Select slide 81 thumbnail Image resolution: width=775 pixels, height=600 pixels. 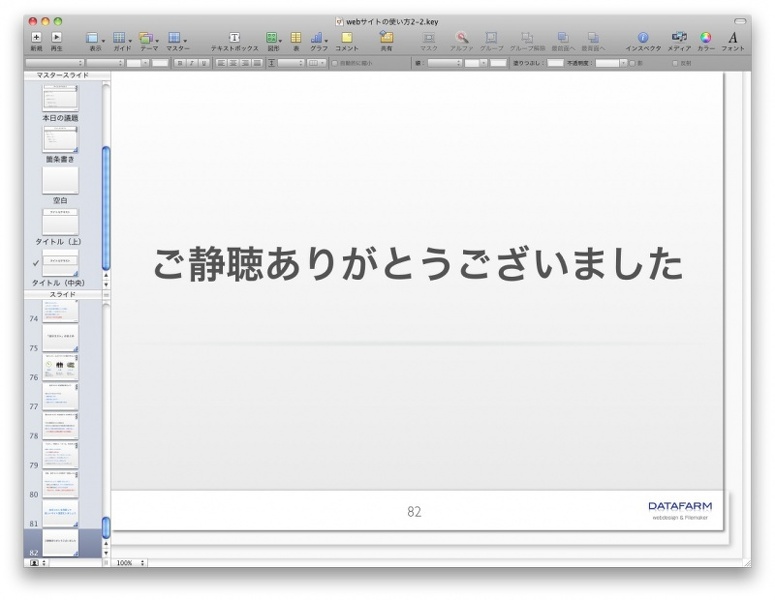60,514
